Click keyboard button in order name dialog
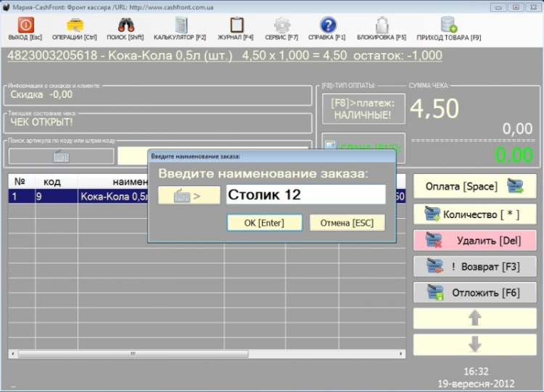 pos(189,195)
